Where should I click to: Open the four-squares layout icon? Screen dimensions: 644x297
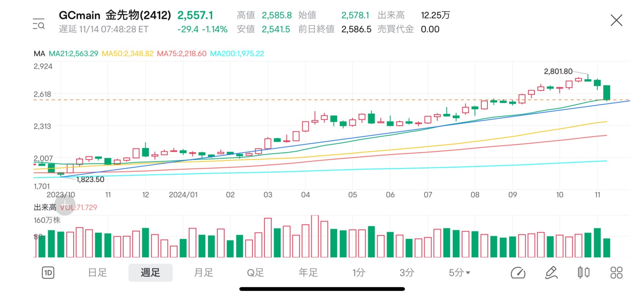point(616,273)
